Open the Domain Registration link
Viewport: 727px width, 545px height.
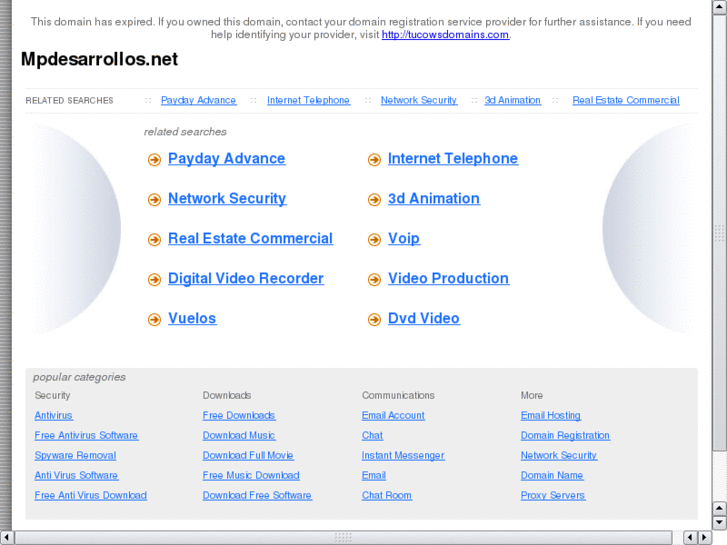(x=565, y=436)
